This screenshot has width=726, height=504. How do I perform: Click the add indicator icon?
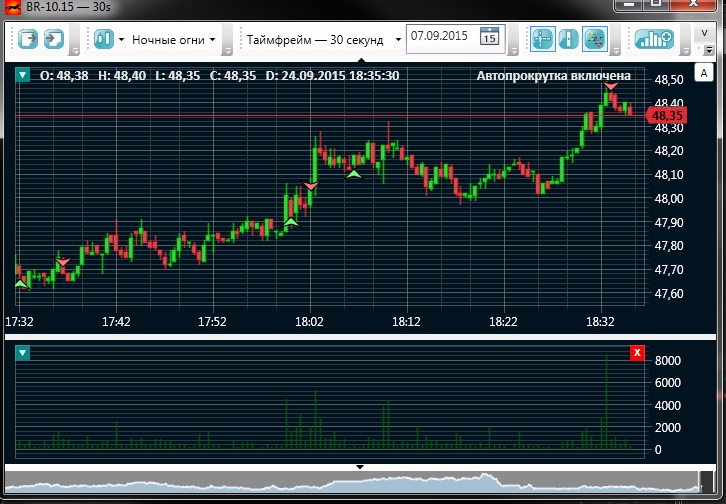tap(654, 39)
